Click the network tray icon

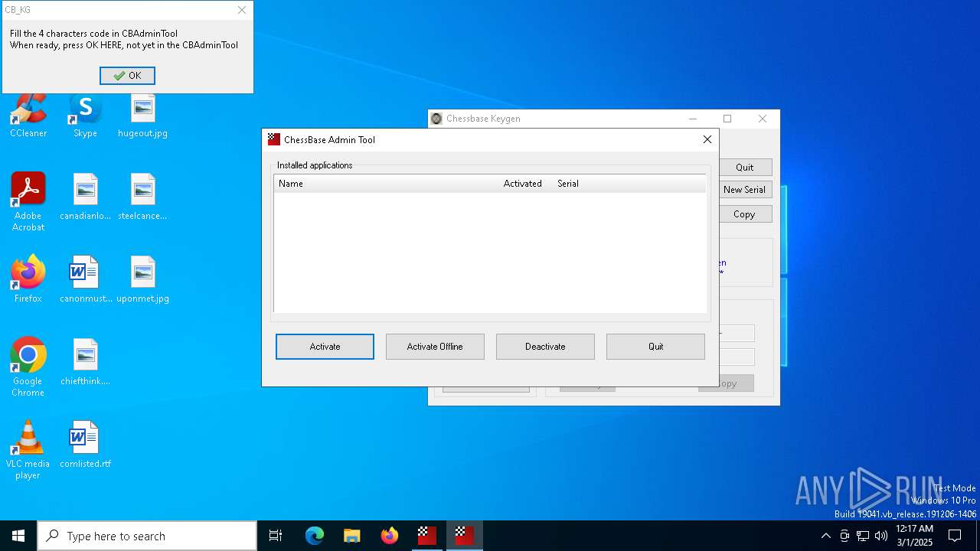[x=863, y=536]
